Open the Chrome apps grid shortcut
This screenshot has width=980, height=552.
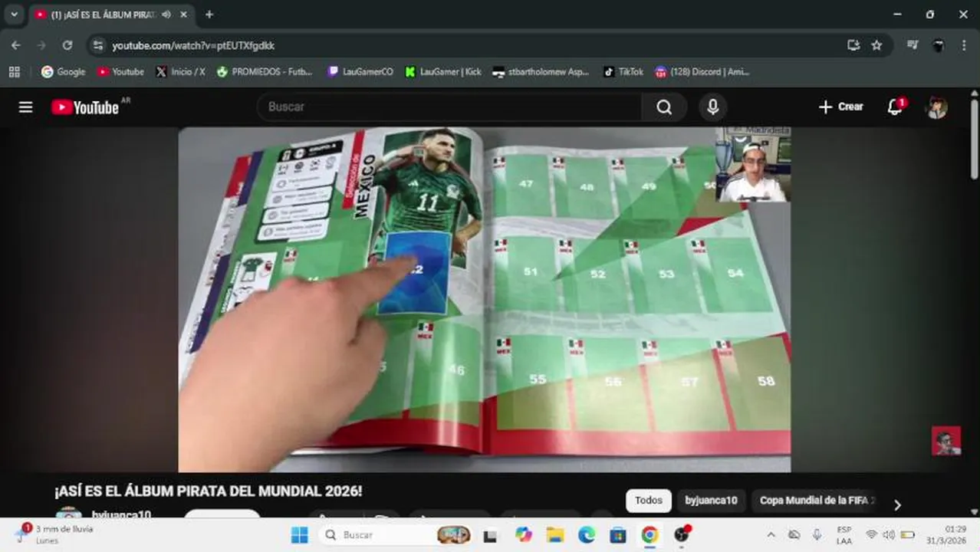14,71
